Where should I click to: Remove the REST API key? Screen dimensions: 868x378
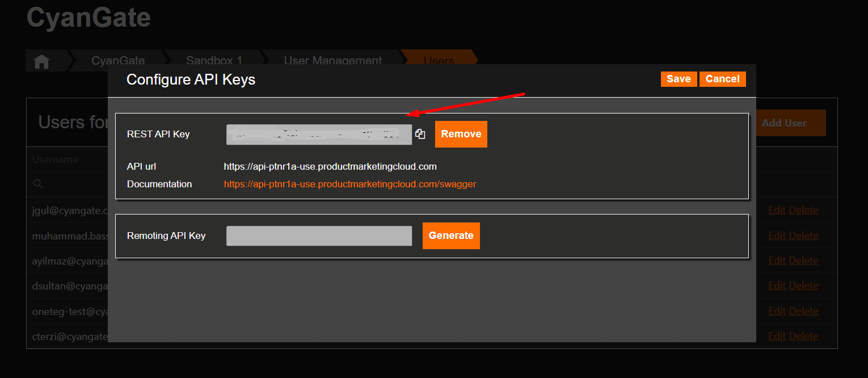pos(461,134)
